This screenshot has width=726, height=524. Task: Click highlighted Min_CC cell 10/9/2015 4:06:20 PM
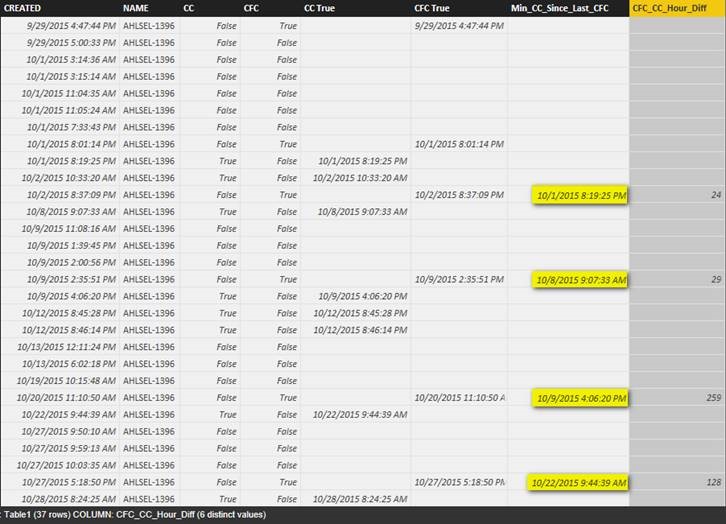(582, 399)
